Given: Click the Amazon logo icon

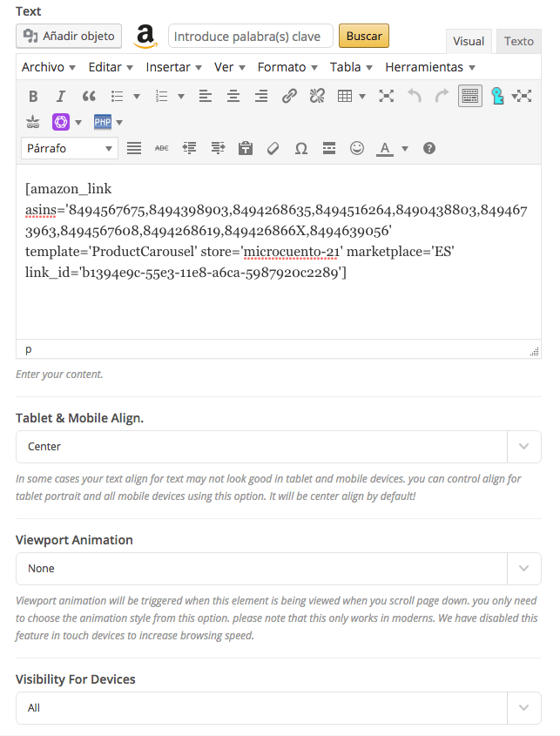Looking at the screenshot, I should [145, 37].
